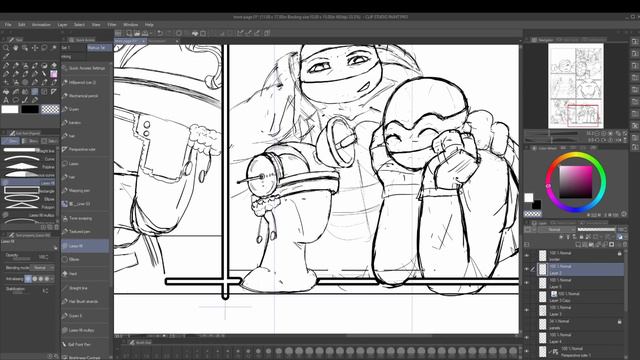Screen dimensions: 640x360
Task: Select the highlighted Figure tool in tool palette
Action: (x=35, y=91)
